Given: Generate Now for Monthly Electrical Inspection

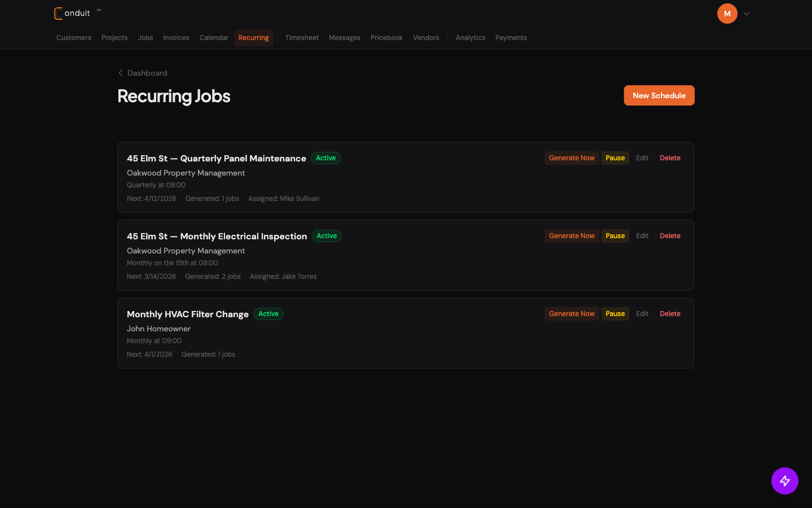Looking at the screenshot, I should tap(572, 236).
